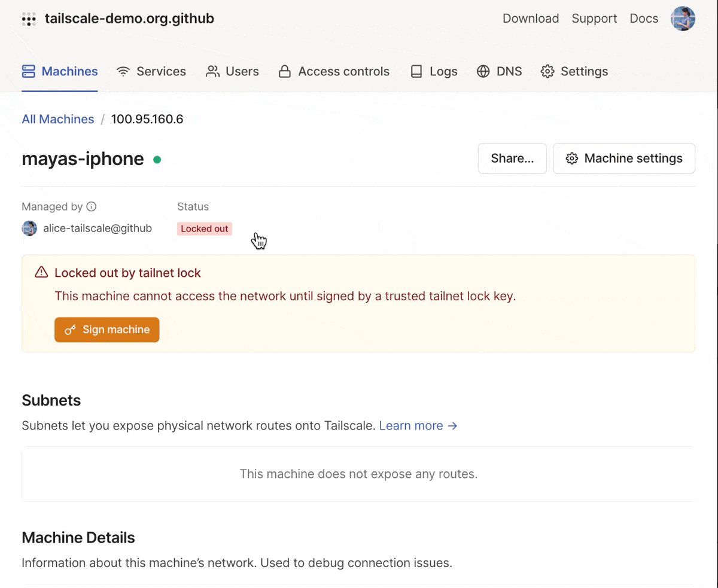
Task: Click the green online status dot
Action: click(157, 160)
